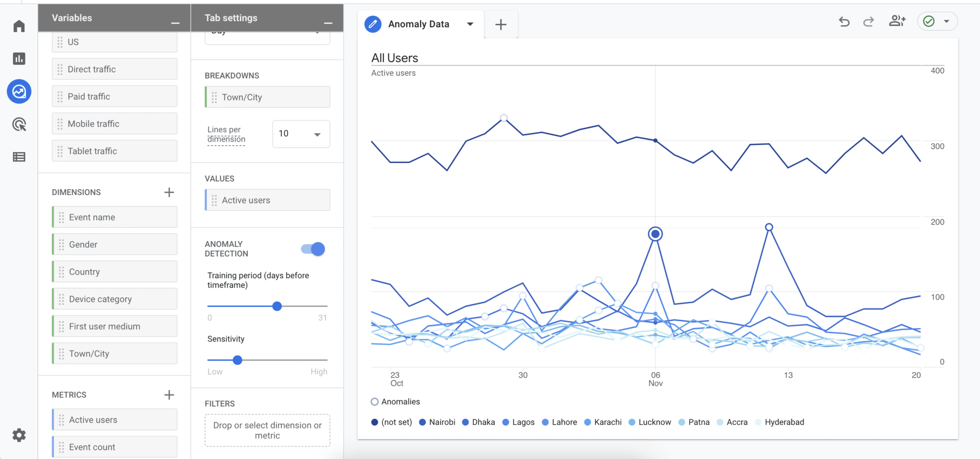Toggle Nairobi series in chart legend
Screen dimensions: 980x459
[x=437, y=422]
